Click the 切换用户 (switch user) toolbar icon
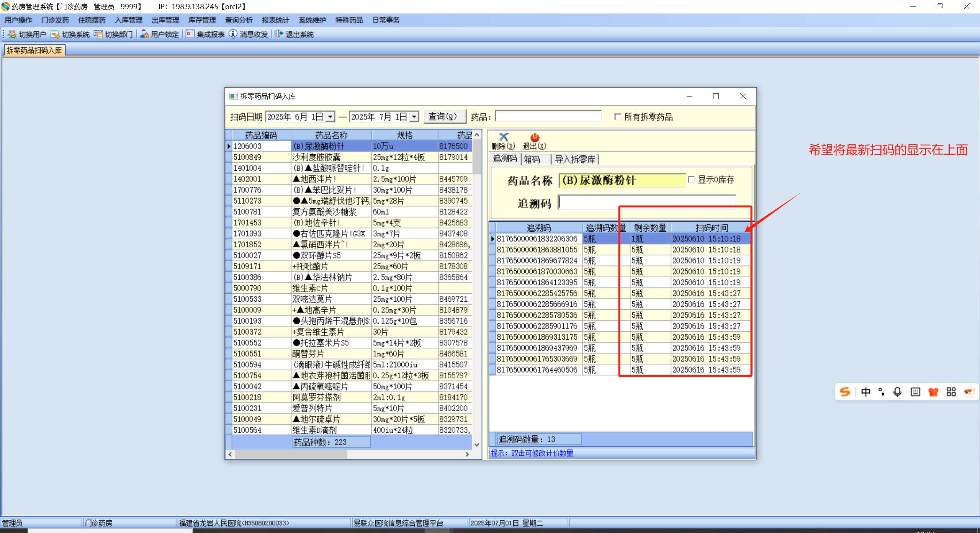The width and height of the screenshot is (980, 533). click(x=13, y=34)
